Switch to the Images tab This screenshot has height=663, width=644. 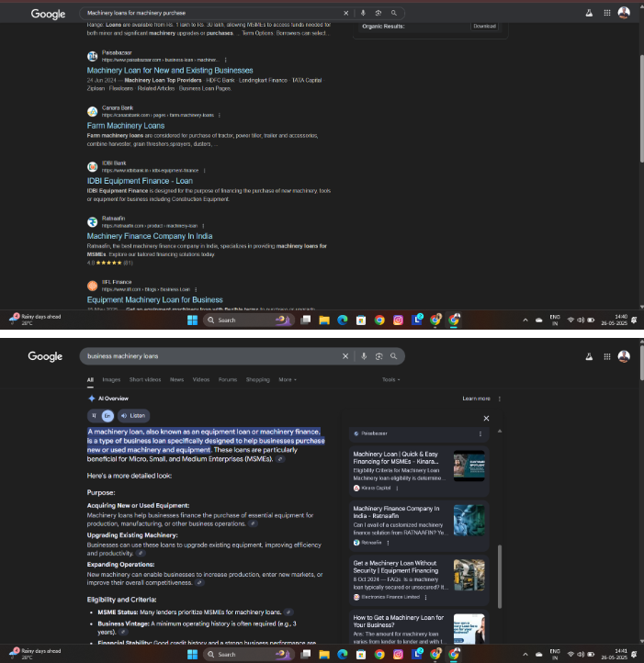point(111,379)
